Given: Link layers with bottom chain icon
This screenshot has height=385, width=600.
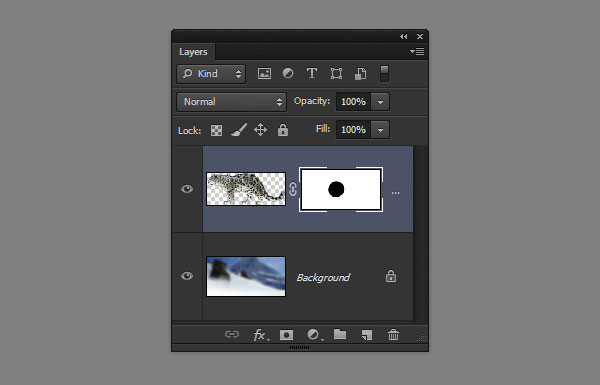Looking at the screenshot, I should pos(232,334).
